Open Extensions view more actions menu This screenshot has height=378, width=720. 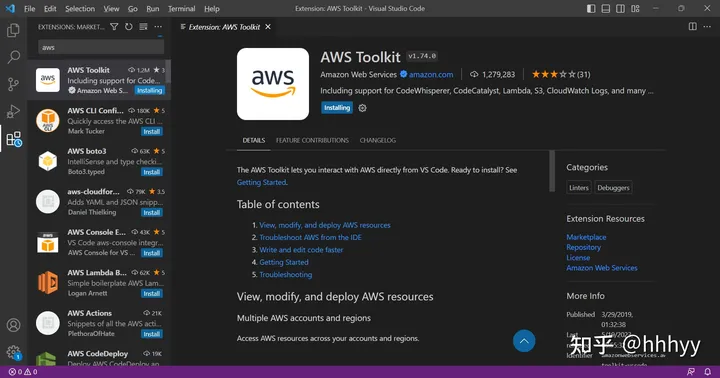click(158, 27)
